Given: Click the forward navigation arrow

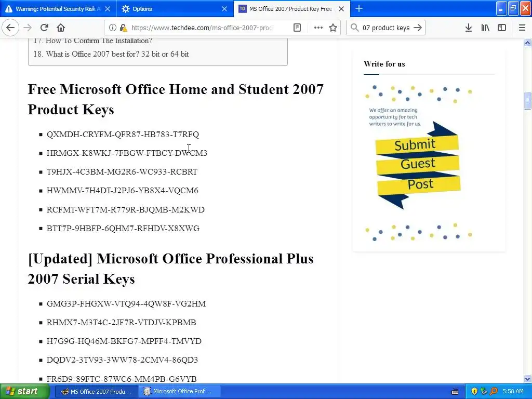Looking at the screenshot, I should tap(28, 28).
